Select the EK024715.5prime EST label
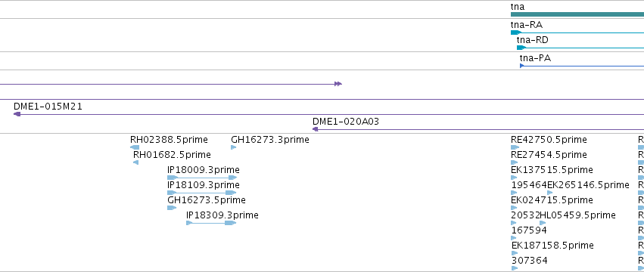The width and height of the screenshot is (644, 272). 552,199
